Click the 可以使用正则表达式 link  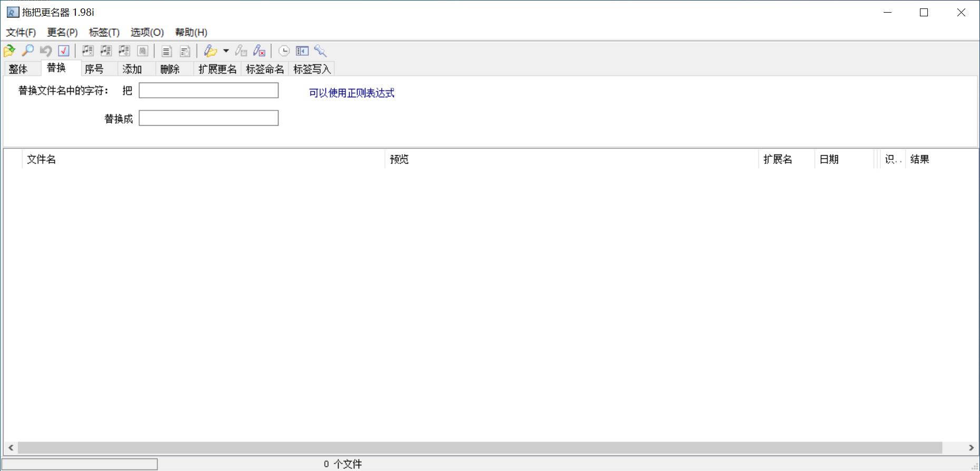point(352,93)
